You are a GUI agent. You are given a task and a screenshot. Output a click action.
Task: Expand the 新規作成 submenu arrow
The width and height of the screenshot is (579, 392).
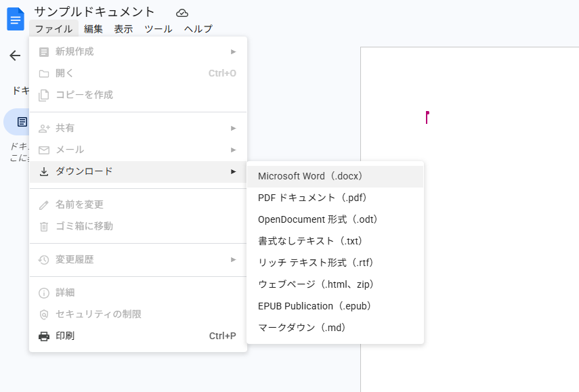[x=233, y=51]
